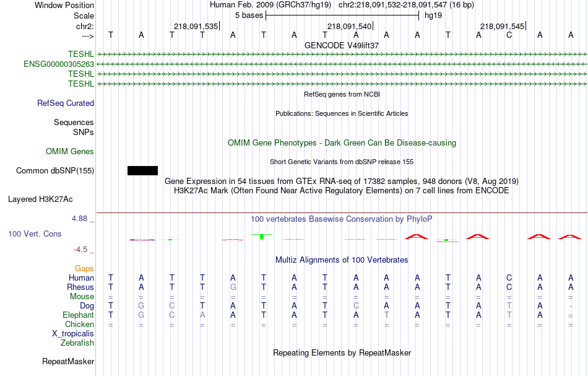The width and height of the screenshot is (588, 376).
Task: Open the OMIM Genes track label
Action: click(70, 152)
